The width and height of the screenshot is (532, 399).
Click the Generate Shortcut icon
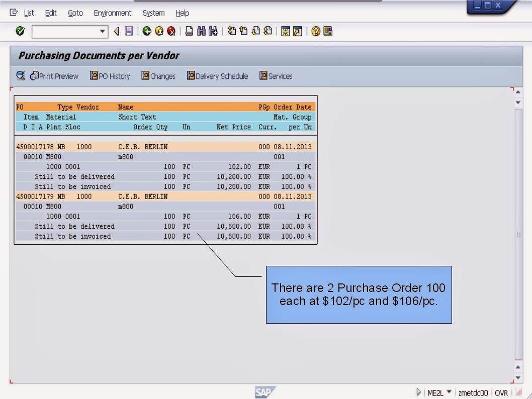click(298, 31)
